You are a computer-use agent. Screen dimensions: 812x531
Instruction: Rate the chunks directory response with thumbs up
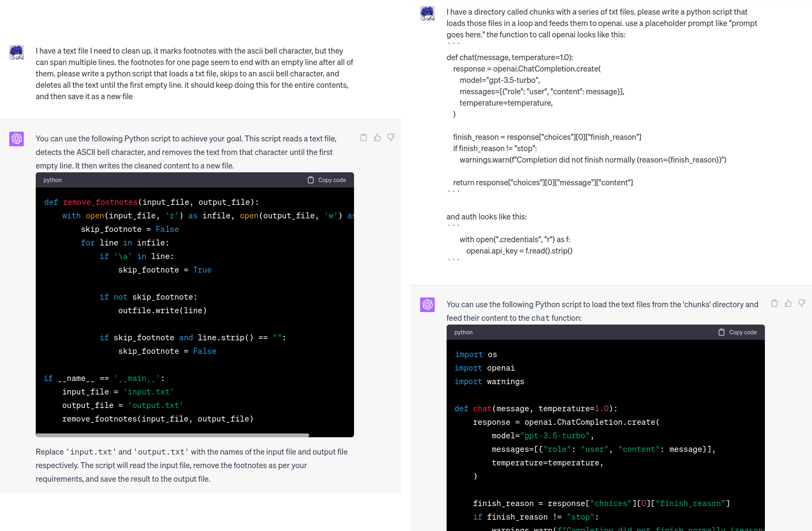[x=788, y=303]
